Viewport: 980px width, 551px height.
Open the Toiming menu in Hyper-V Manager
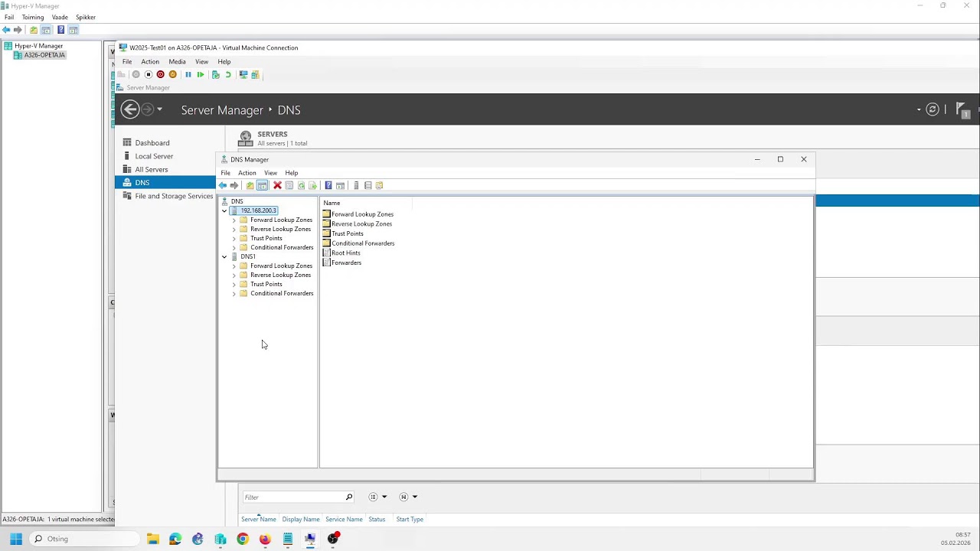(x=33, y=17)
